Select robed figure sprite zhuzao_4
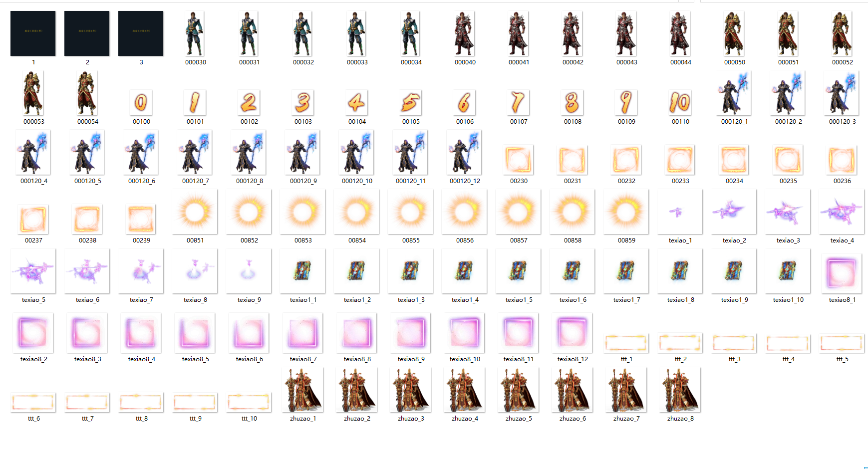Viewport: 868px width, 469px height. pos(464,390)
